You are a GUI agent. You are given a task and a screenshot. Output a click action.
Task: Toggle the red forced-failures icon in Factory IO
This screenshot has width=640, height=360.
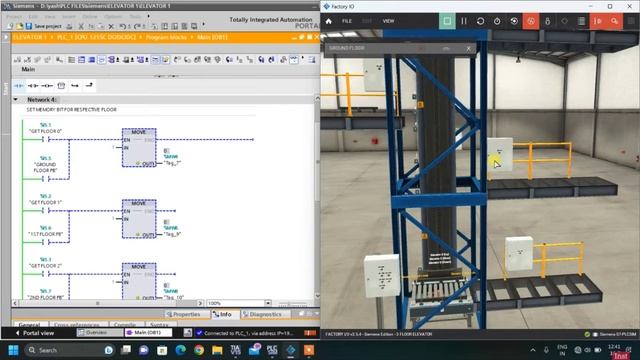[x=531, y=21]
